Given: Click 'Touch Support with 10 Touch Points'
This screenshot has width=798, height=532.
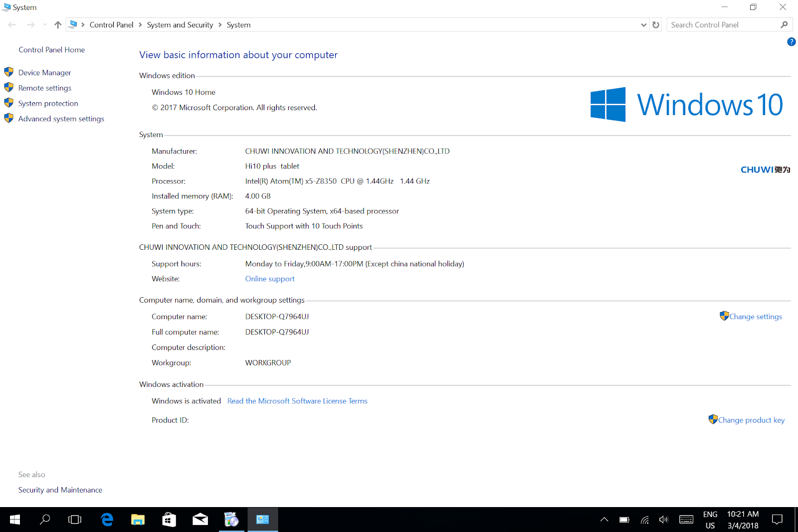Looking at the screenshot, I should tap(304, 226).
